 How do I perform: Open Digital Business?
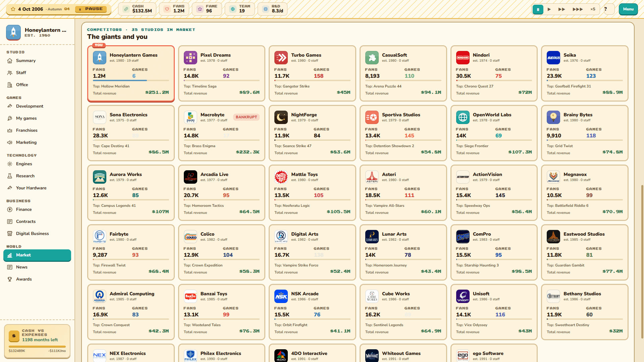[37, 234]
